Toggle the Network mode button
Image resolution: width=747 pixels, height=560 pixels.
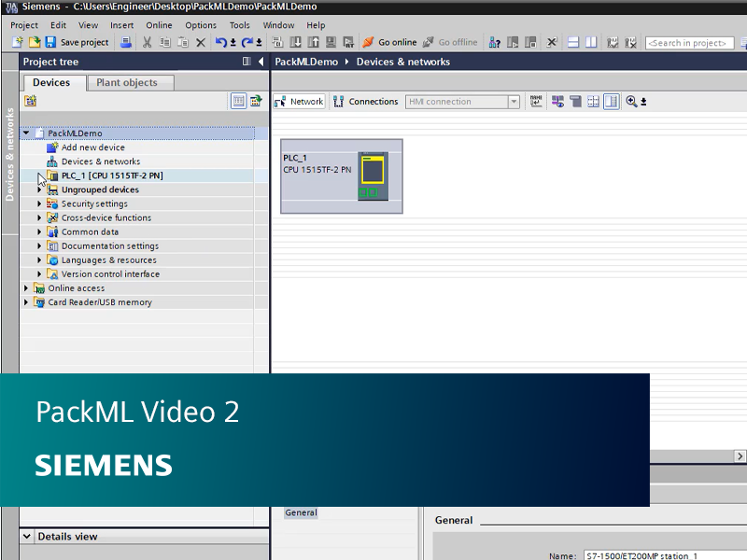coord(297,101)
